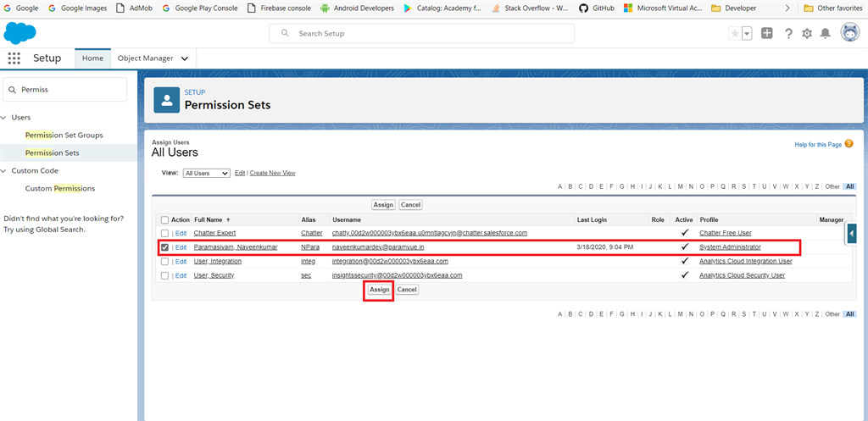The image size is (868, 421).
Task: Open the Google Images bookmark
Action: pyautogui.click(x=77, y=8)
